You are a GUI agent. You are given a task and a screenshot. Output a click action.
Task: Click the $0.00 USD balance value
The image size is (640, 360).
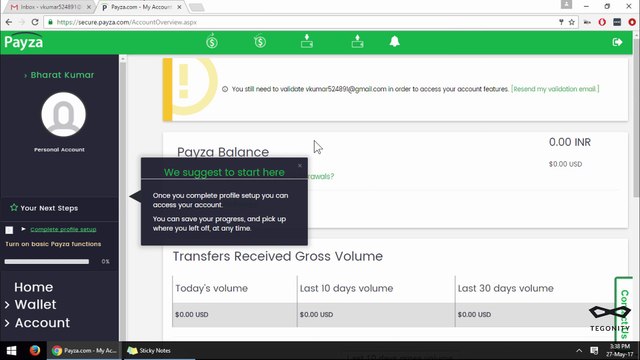(x=565, y=164)
